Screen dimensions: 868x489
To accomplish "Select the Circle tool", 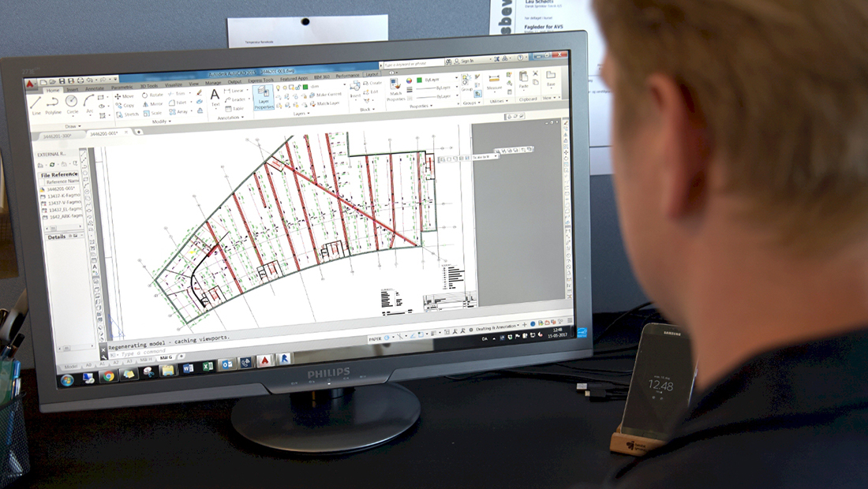I will click(x=71, y=104).
